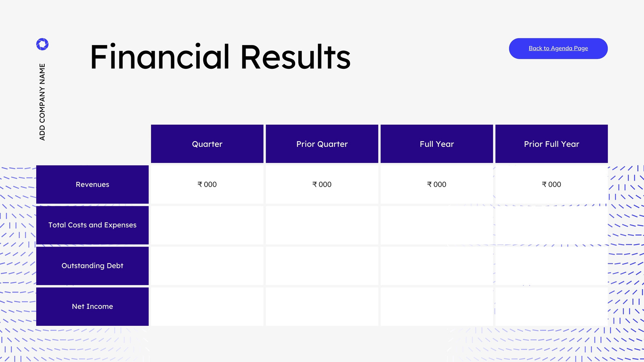Select the empty Total Costs cell under Prior Quarter

[322, 225]
